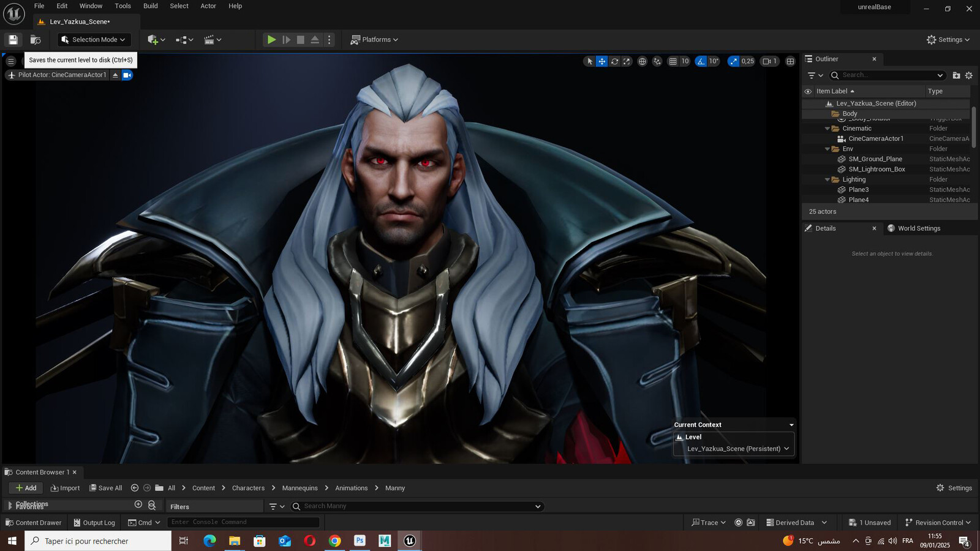The height and width of the screenshot is (551, 980).
Task: Select the translate (move) transform tool
Action: (602, 61)
